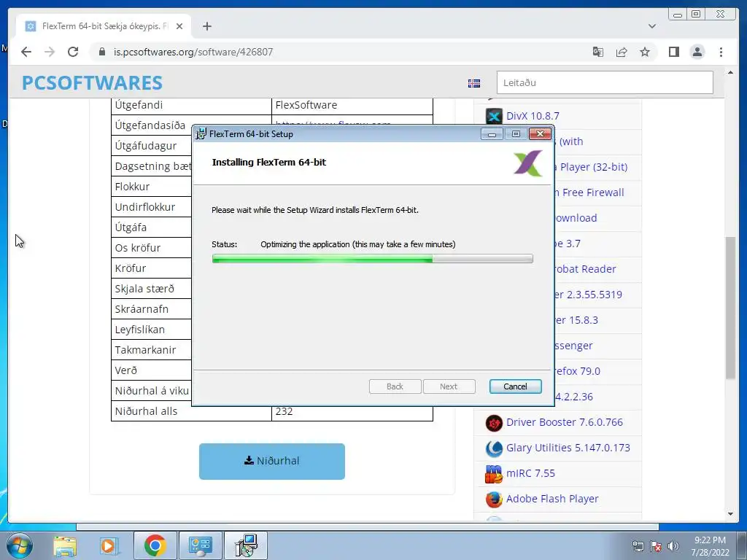The width and height of the screenshot is (747, 560).
Task: Open the mIRC 7.55 link
Action: [x=531, y=473]
